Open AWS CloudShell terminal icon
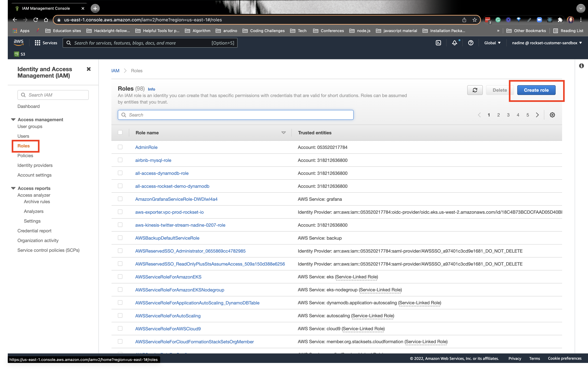 tap(438, 43)
